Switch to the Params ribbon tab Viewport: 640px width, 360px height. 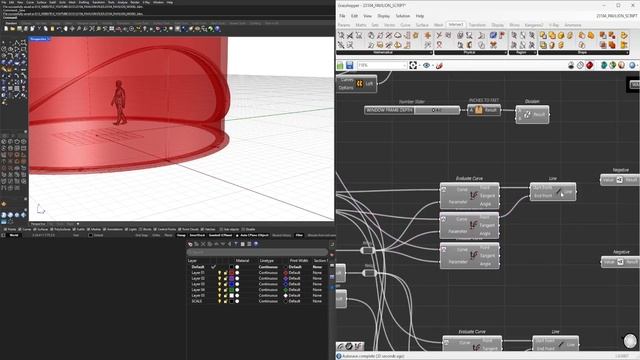tap(344, 25)
